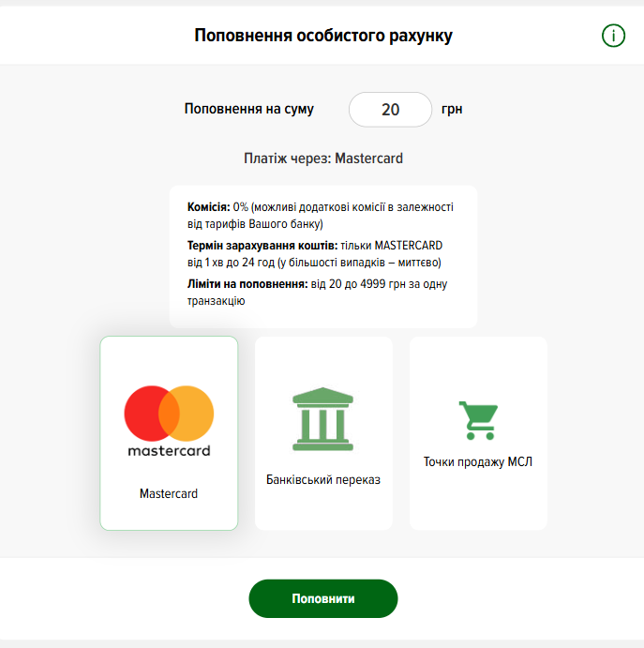Click the blank lower part of МСЛ sales card
The image size is (644, 648).
click(478, 500)
